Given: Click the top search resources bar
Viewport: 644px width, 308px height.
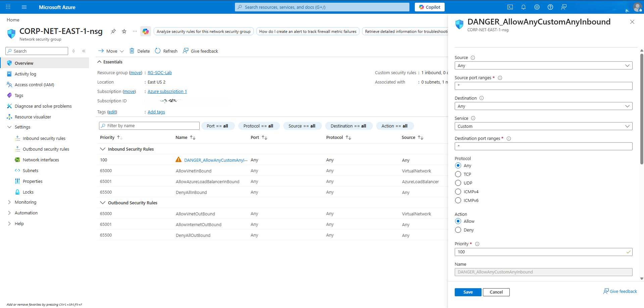Looking at the screenshot, I should pos(322,7).
